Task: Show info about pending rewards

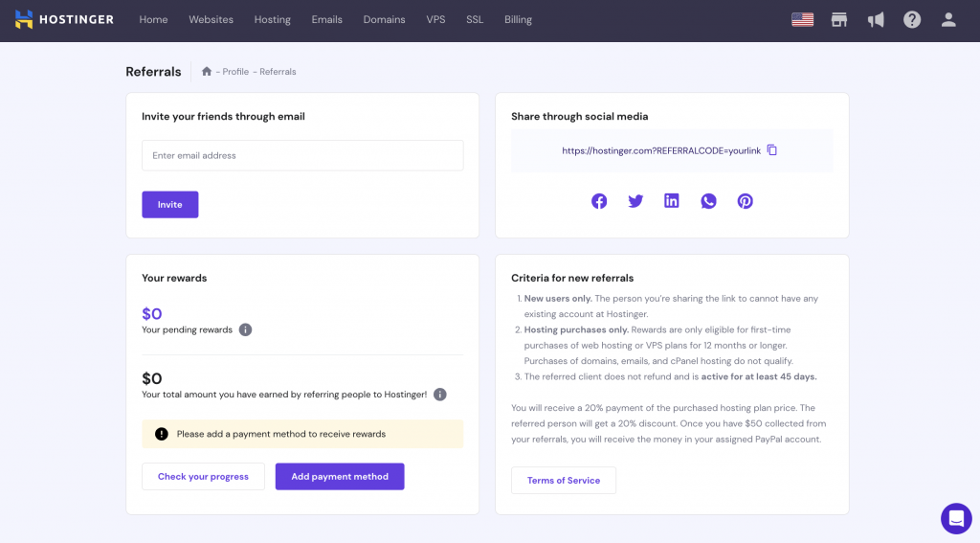Action: point(245,329)
